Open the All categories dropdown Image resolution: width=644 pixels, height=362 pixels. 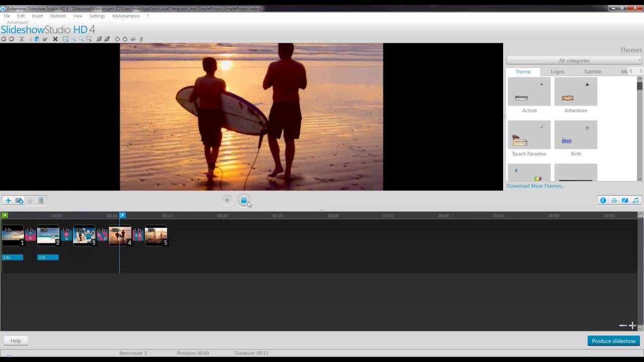click(x=574, y=60)
